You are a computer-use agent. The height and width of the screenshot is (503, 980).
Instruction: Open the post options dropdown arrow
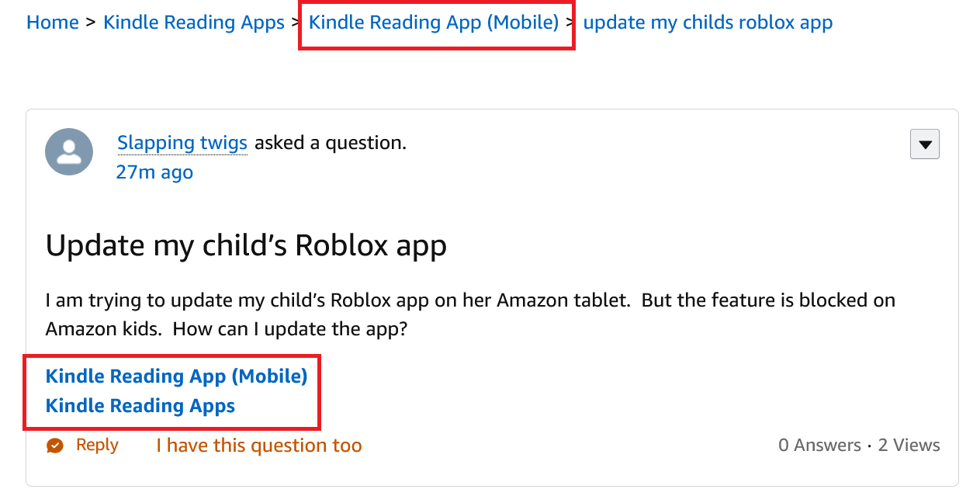coord(924,144)
